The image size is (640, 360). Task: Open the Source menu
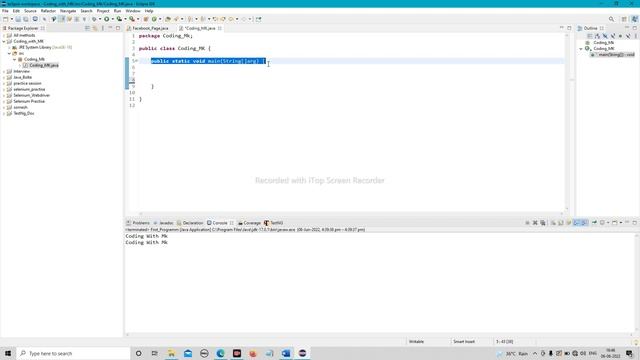[30, 11]
